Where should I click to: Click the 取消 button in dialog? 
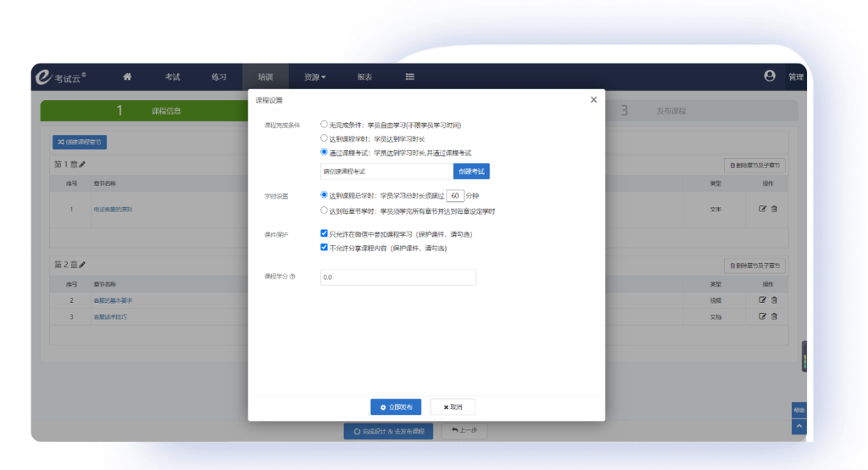[453, 407]
